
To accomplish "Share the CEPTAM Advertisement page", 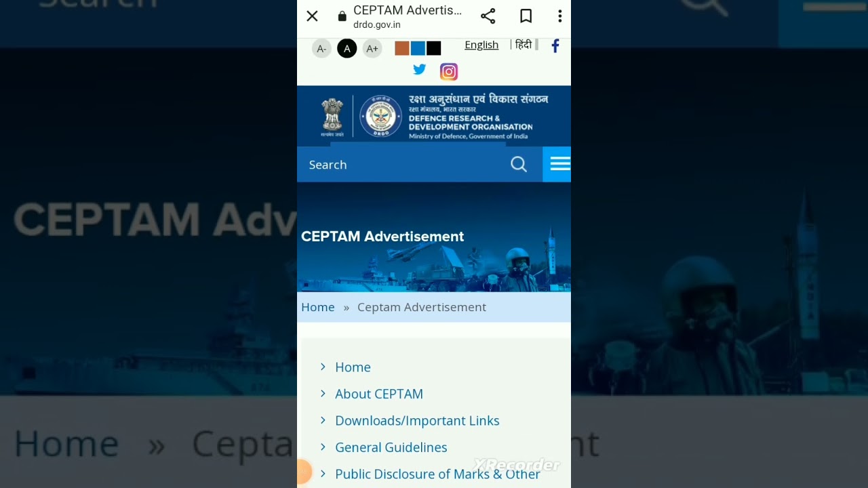I will (488, 16).
